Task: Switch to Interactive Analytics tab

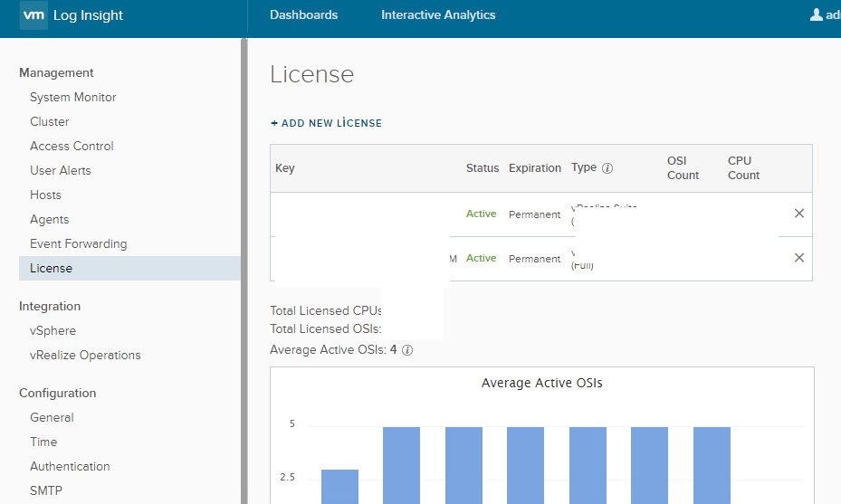Action: [438, 15]
